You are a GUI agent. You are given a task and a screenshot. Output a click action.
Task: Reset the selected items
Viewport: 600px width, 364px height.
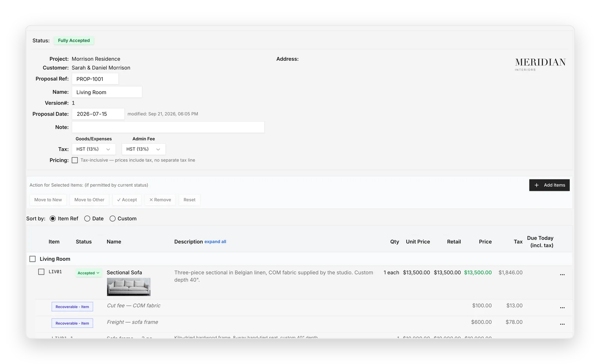189,200
